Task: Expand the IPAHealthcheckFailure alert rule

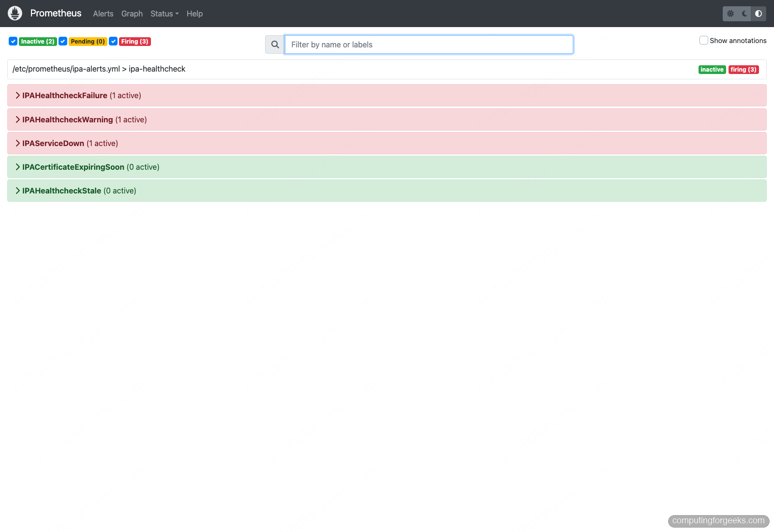Action: pos(387,95)
